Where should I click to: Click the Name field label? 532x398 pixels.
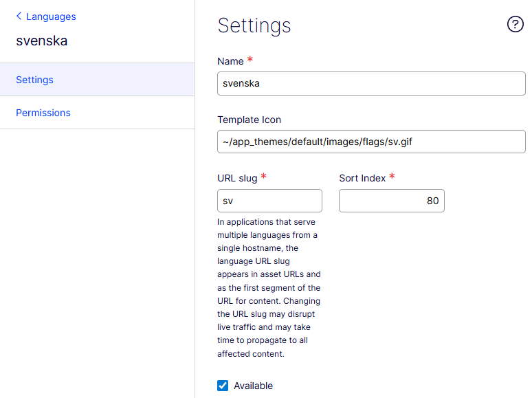(230, 61)
